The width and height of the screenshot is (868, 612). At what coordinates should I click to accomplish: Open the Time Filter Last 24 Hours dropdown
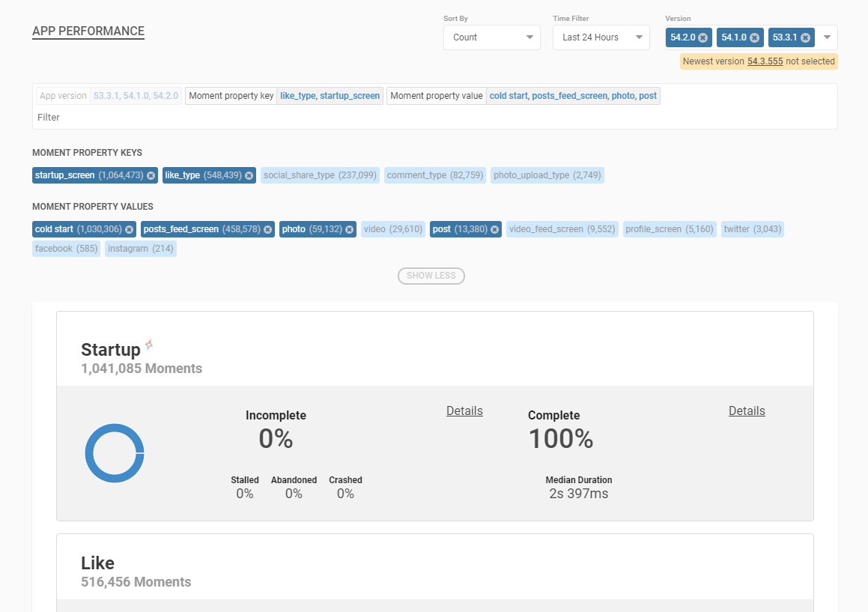click(601, 37)
